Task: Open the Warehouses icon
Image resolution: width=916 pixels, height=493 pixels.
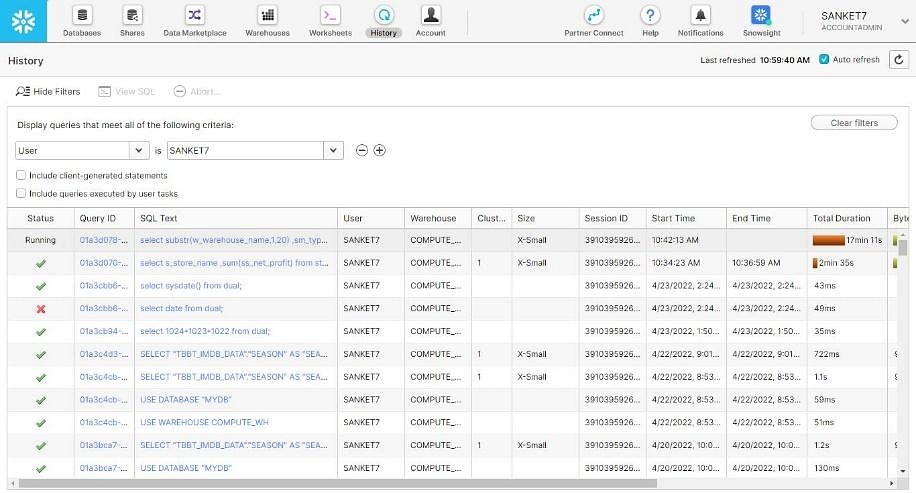Action: (268, 15)
